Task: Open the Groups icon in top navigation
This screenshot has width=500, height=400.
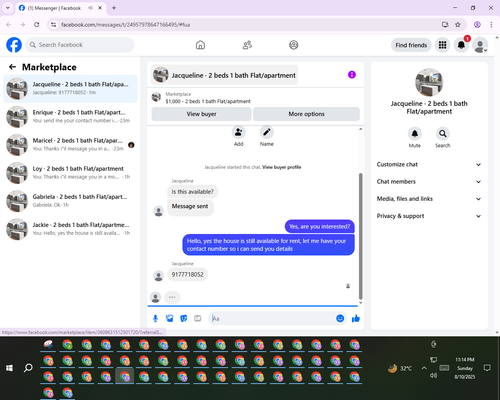Action: 294,45
